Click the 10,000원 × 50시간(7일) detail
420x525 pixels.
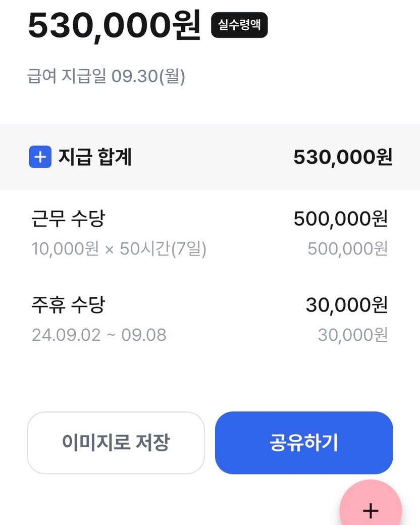[x=119, y=249]
